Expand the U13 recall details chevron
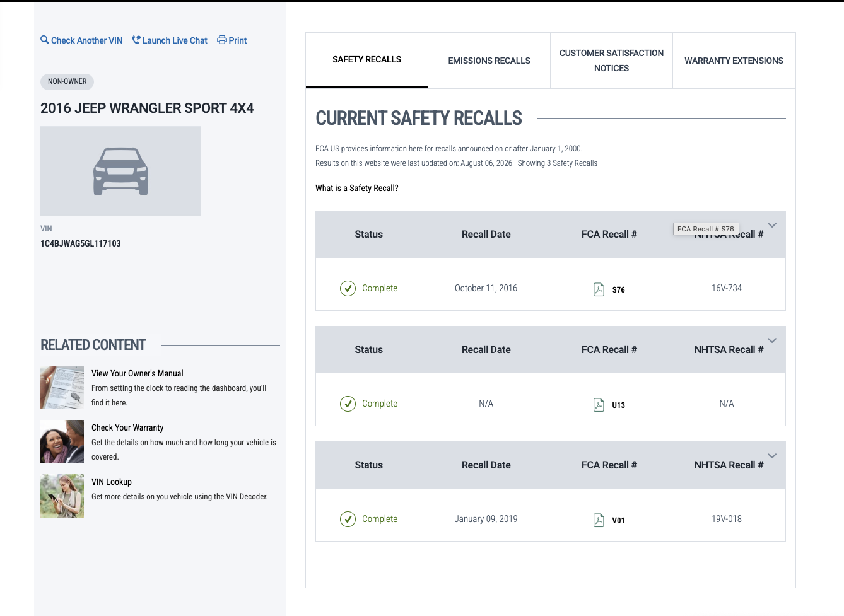Screen dimensions: 844x616 pyautogui.click(x=772, y=340)
